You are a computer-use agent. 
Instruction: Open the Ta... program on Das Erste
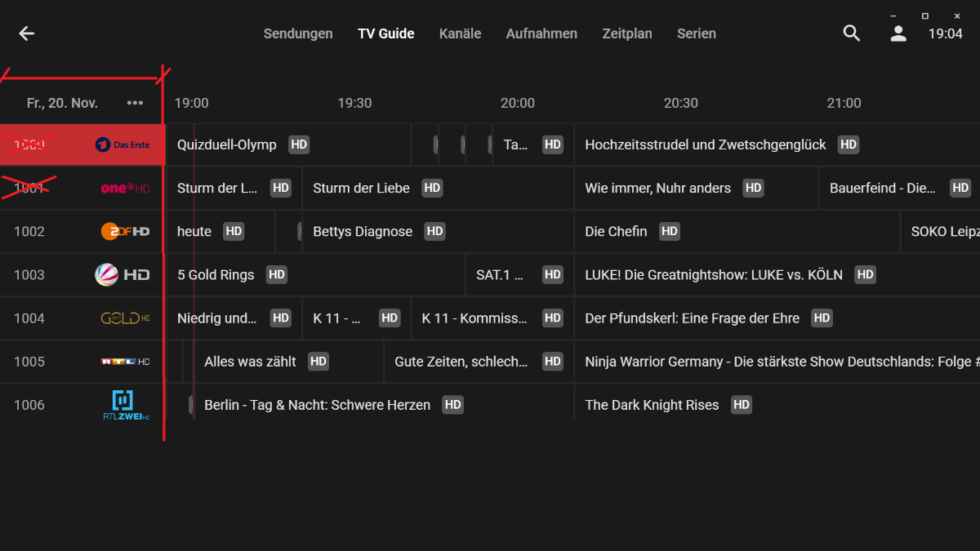tap(532, 144)
